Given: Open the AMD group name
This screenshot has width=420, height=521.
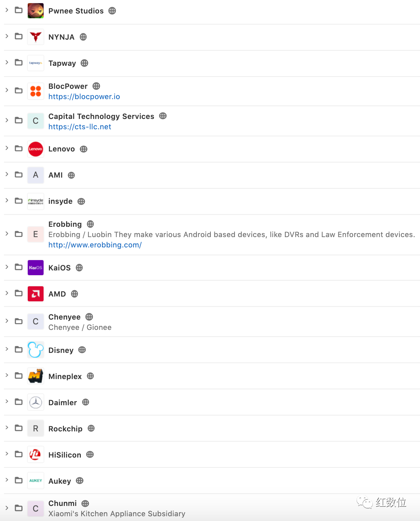Looking at the screenshot, I should click(x=57, y=294).
